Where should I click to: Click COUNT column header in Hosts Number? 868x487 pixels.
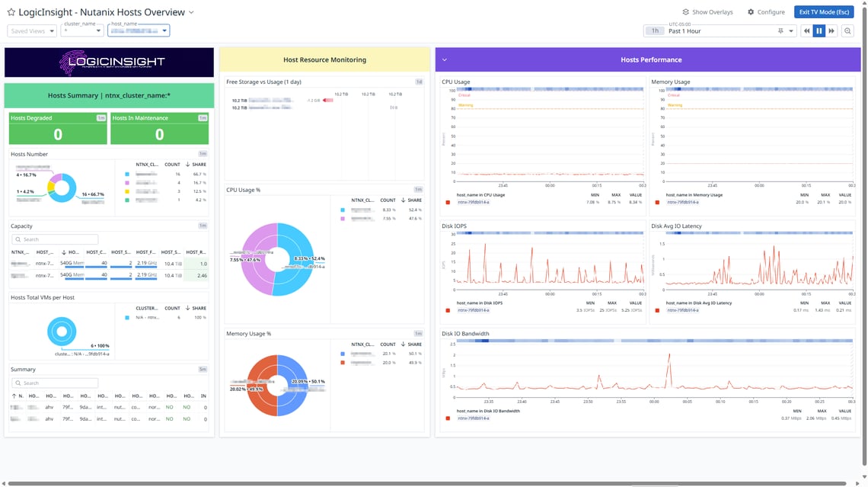pyautogui.click(x=172, y=165)
